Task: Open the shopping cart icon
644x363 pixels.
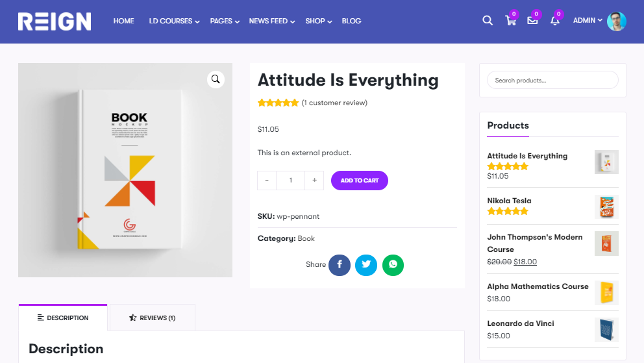Action: click(x=510, y=21)
